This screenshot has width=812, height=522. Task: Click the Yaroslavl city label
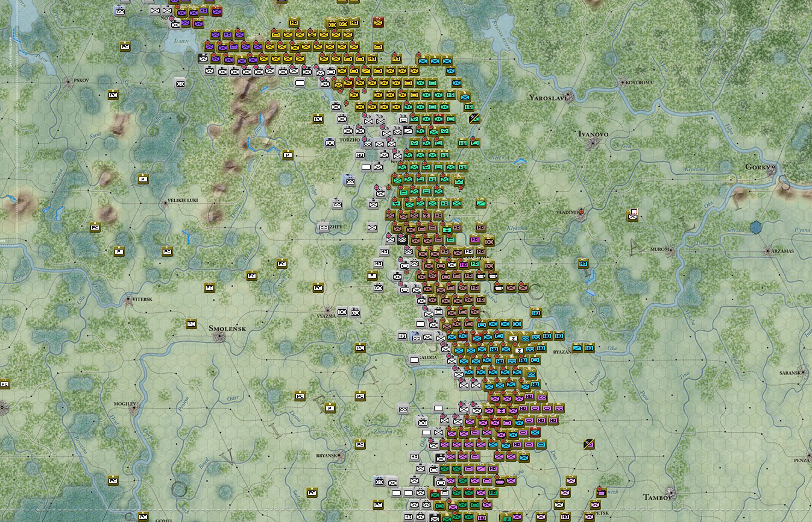tap(549, 97)
